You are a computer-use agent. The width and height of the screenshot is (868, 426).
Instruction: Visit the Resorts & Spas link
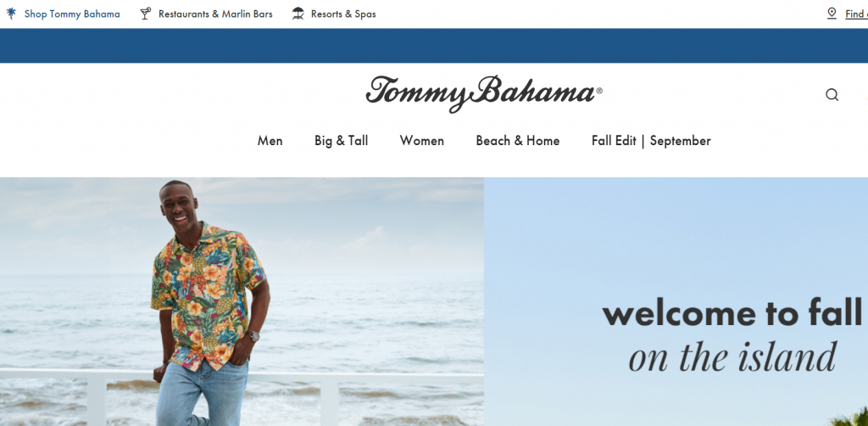(343, 14)
